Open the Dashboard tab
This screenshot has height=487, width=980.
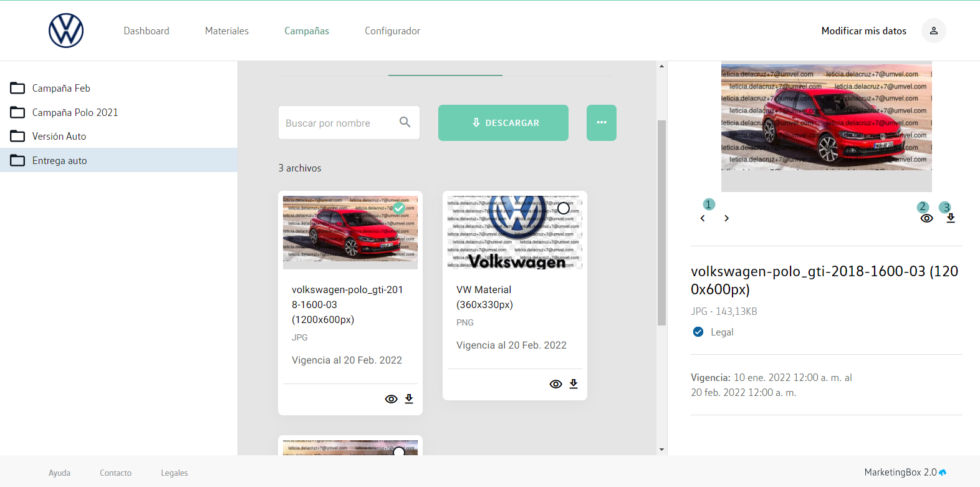(x=147, y=31)
